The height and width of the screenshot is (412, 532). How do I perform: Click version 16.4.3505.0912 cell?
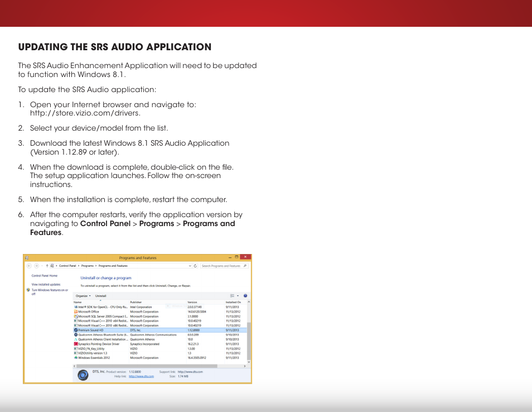tap(197, 358)
